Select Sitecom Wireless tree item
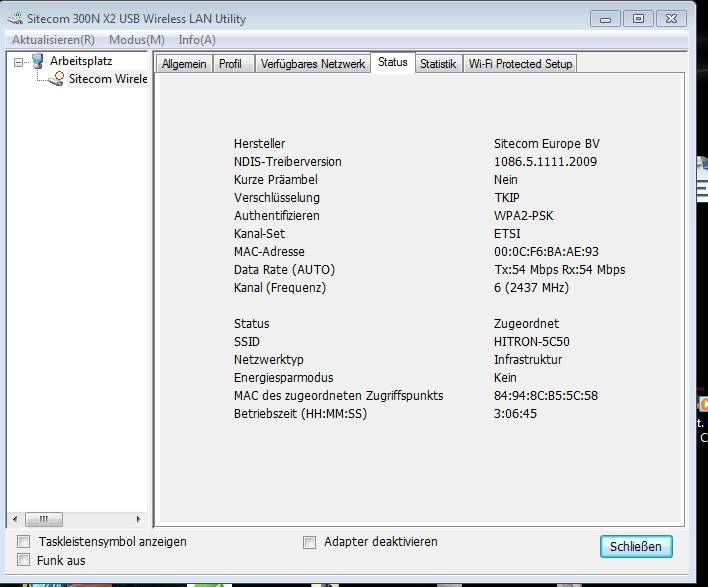The width and height of the screenshot is (708, 587). (107, 79)
